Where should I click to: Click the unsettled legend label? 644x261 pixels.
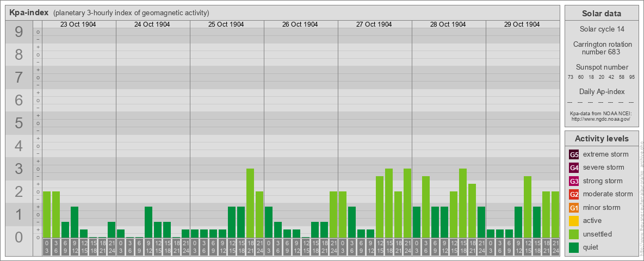click(x=598, y=234)
